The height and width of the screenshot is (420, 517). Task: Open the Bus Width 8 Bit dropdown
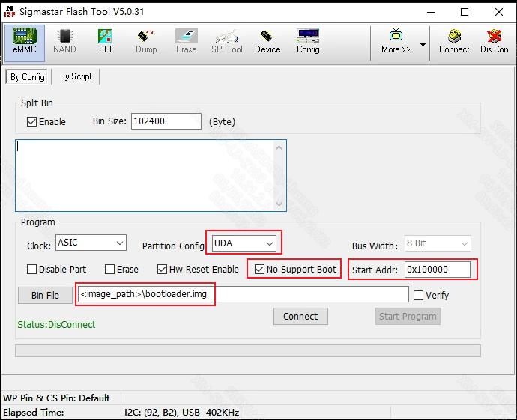pyautogui.click(x=438, y=244)
